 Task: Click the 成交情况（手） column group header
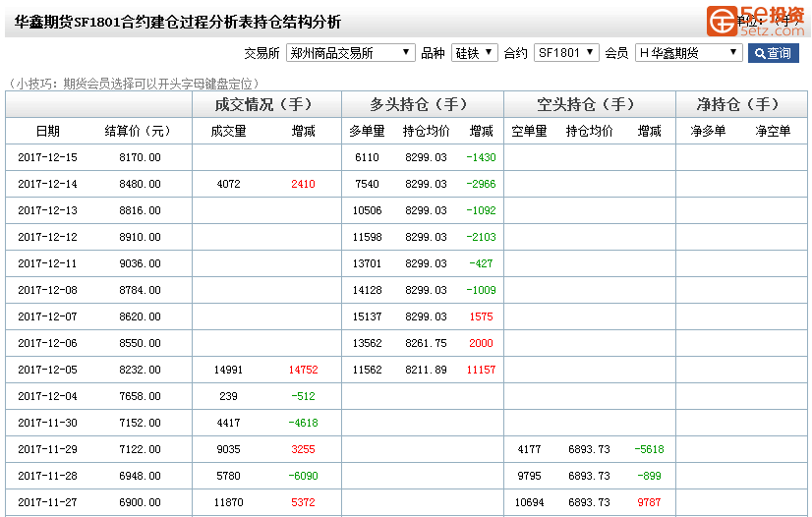pyautogui.click(x=266, y=104)
